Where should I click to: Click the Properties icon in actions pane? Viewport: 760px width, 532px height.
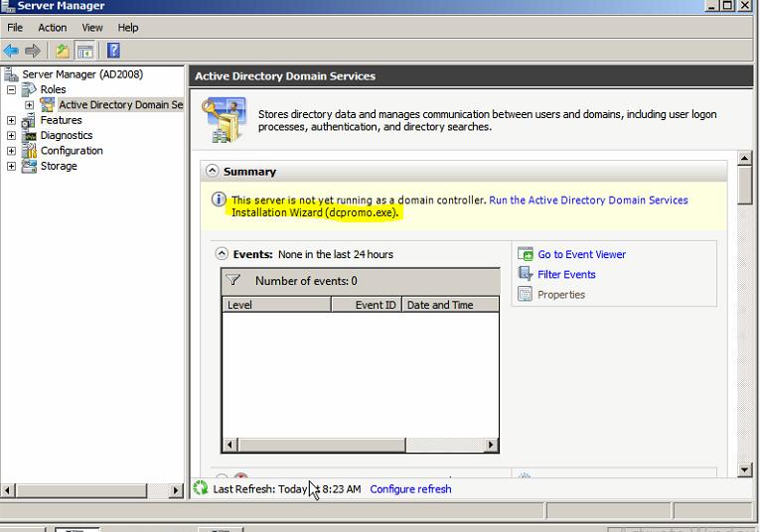pos(525,295)
